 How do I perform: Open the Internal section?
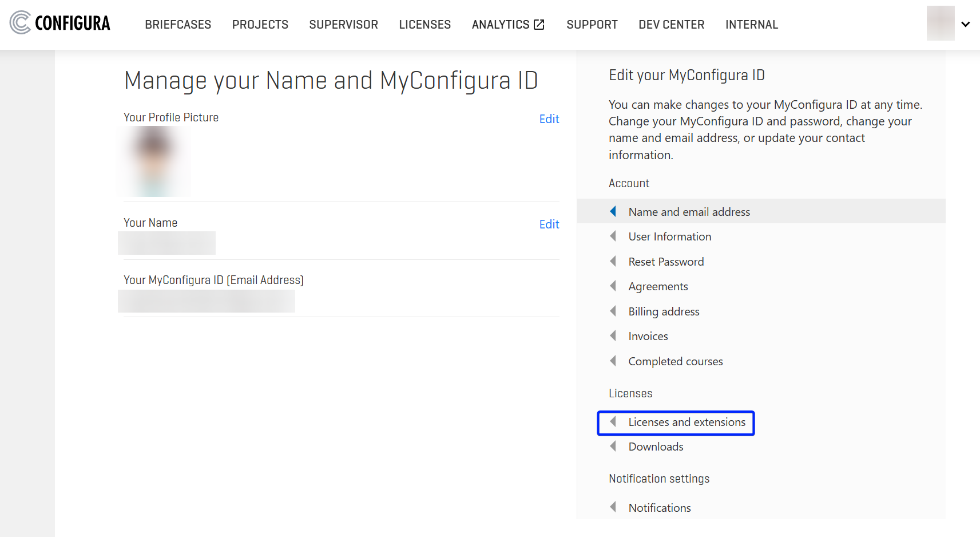pyautogui.click(x=752, y=25)
